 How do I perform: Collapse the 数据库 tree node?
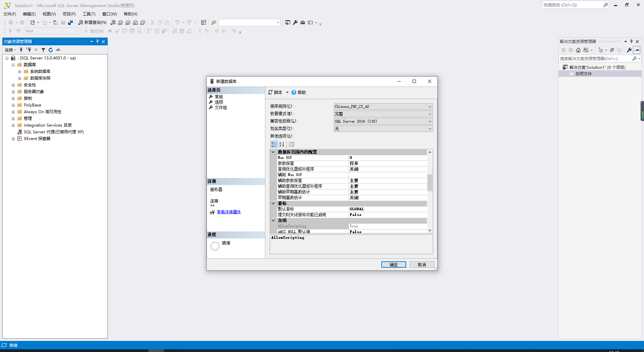click(13, 65)
